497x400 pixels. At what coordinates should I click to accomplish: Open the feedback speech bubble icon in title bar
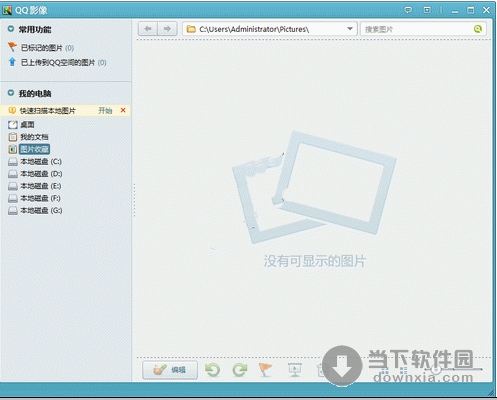pyautogui.click(x=408, y=10)
